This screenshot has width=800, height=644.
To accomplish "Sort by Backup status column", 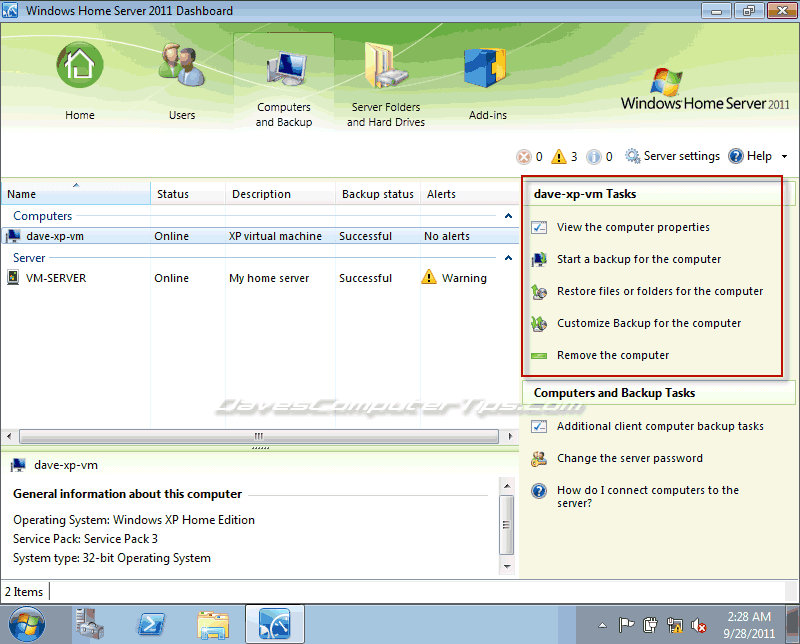I will [378, 194].
